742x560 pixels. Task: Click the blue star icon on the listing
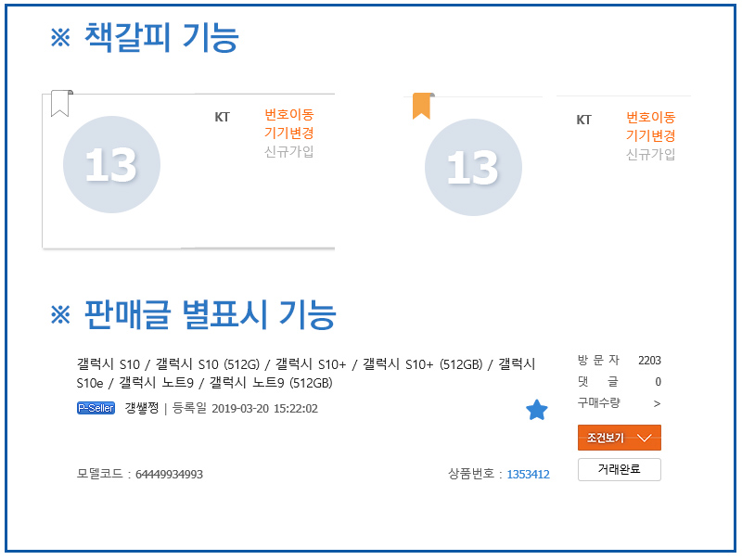point(536,410)
